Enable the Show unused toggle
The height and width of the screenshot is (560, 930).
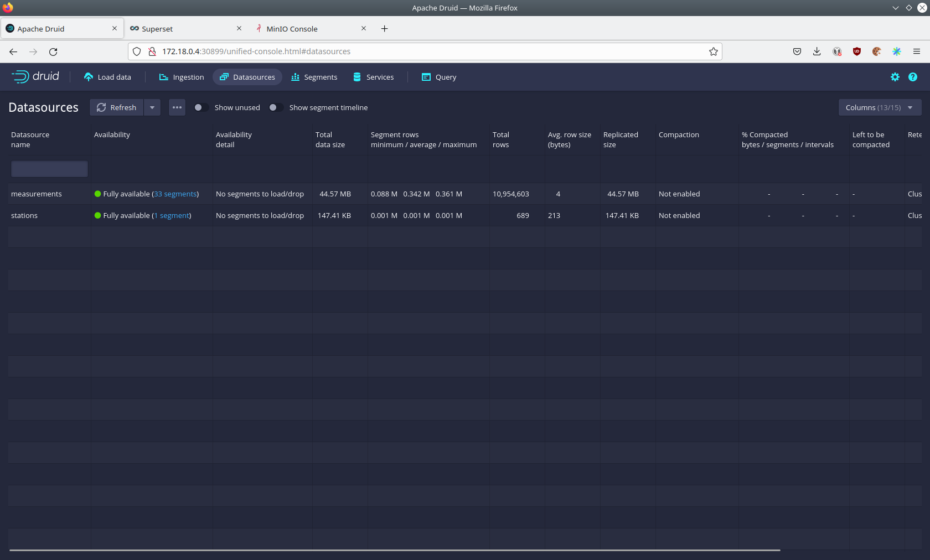pyautogui.click(x=201, y=107)
